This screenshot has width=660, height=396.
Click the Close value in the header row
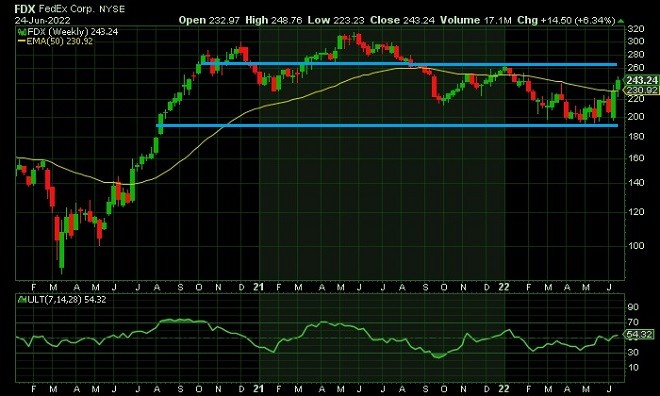pos(418,20)
